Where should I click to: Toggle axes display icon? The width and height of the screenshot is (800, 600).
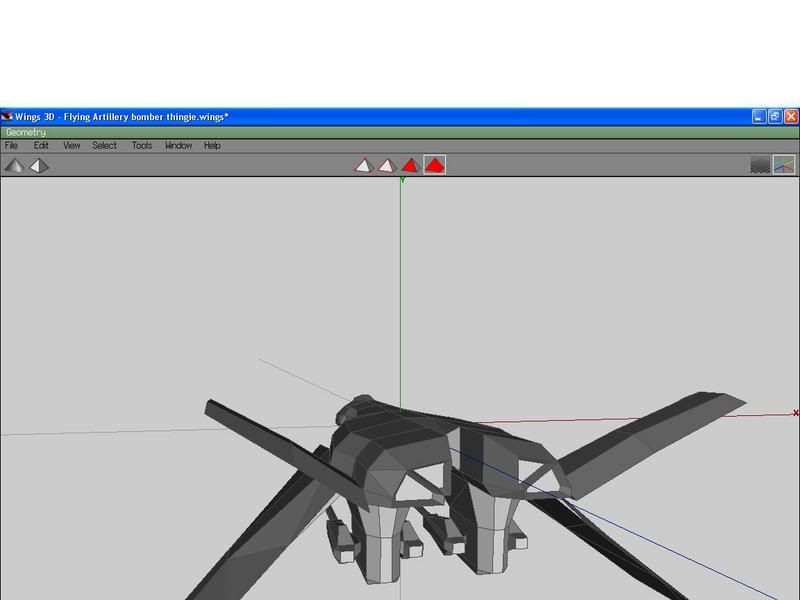point(784,165)
